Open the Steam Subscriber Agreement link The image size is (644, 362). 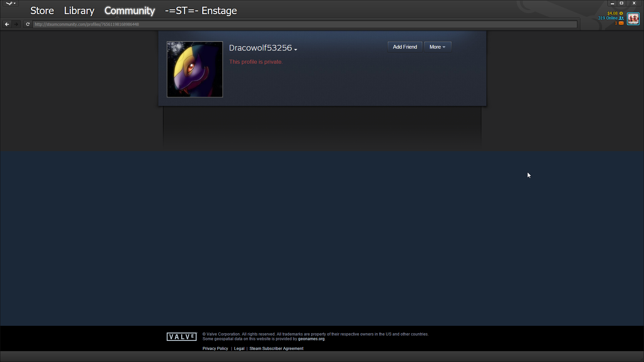coord(276,349)
